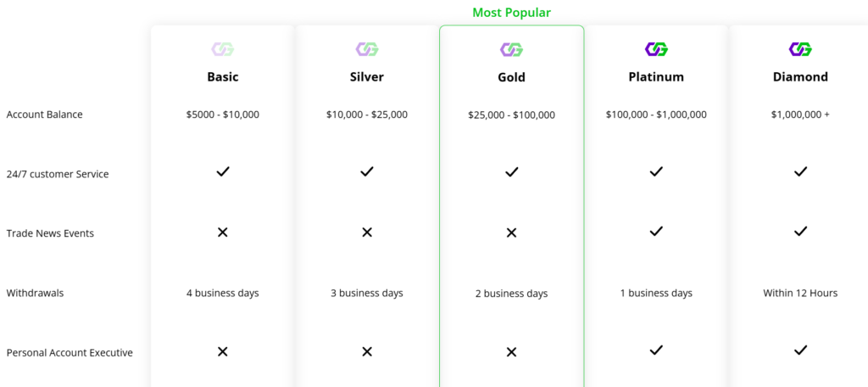Click Diamond's 24/7 customer service checkmark

(800, 171)
